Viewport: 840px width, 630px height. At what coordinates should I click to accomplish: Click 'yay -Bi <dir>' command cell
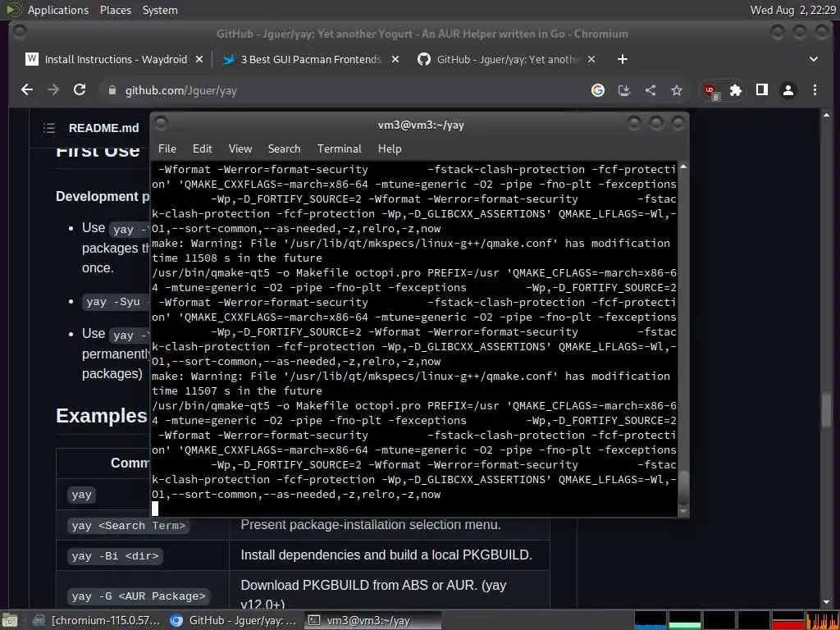point(115,556)
